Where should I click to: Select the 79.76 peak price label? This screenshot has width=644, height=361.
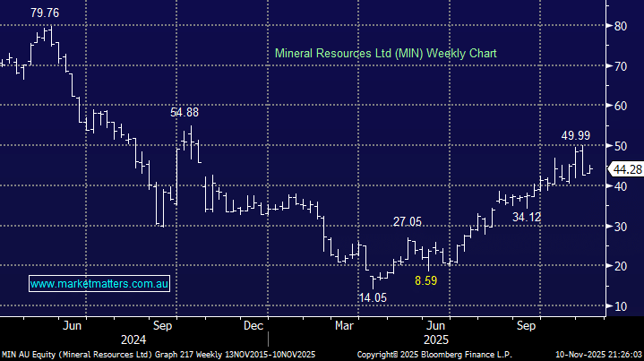46,13
